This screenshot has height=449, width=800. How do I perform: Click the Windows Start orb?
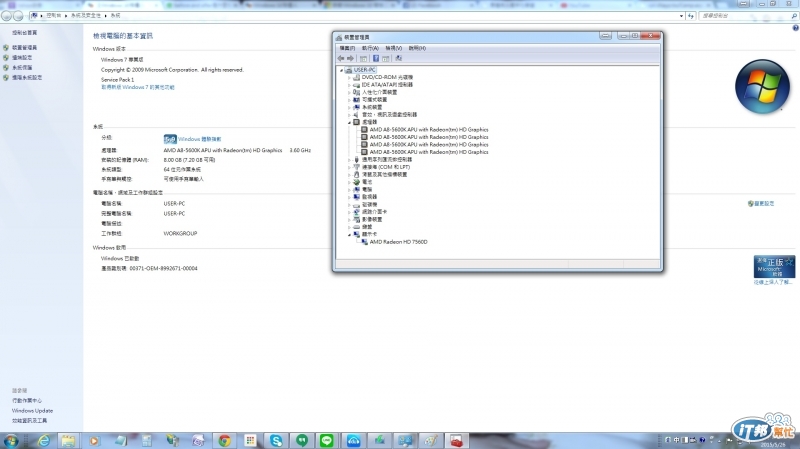(x=10, y=440)
